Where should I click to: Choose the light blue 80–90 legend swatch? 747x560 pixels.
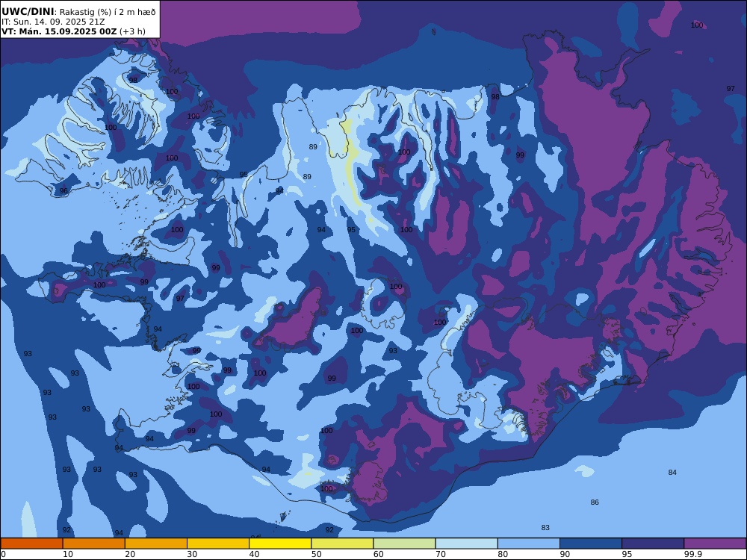(x=529, y=544)
